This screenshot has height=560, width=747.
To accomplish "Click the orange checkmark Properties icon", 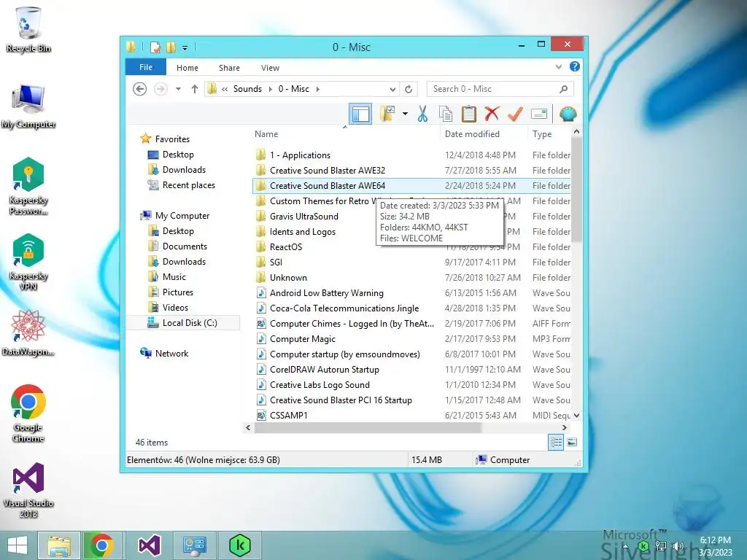I will 515,114.
